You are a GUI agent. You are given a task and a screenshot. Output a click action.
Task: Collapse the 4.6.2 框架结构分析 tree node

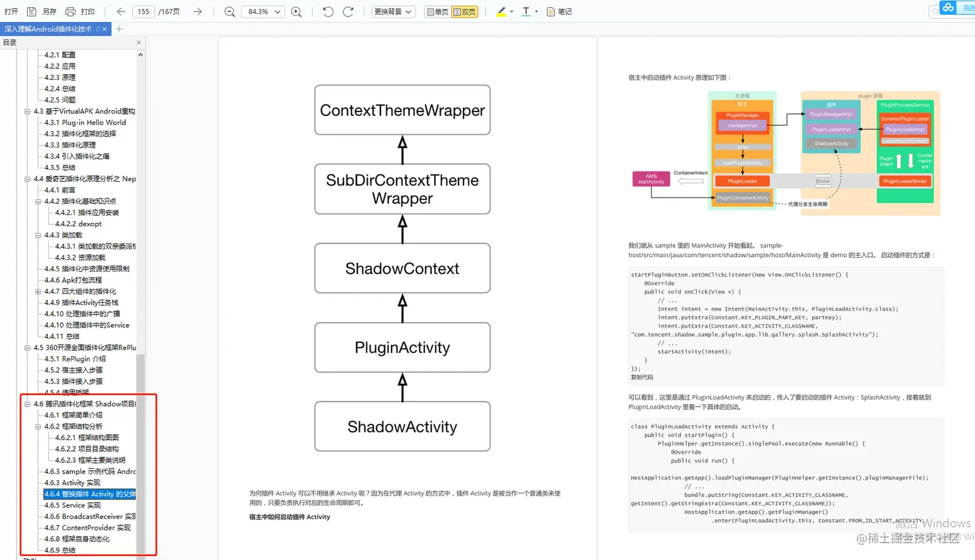38,427
